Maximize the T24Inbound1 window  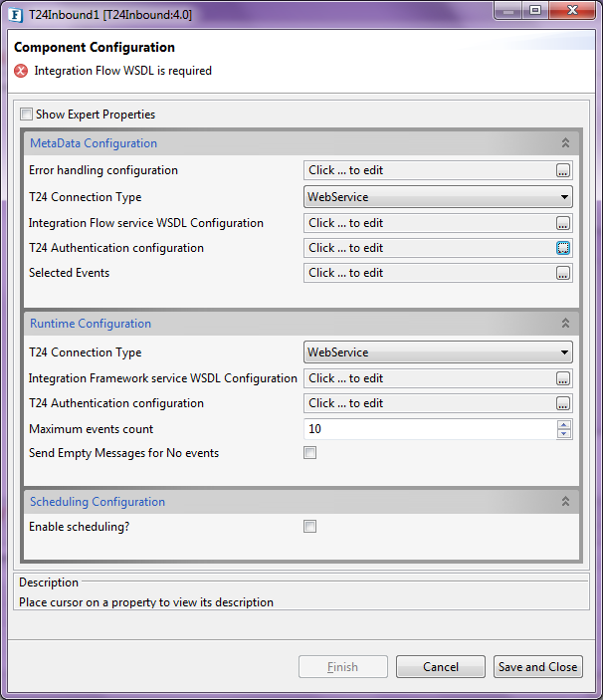(x=535, y=11)
